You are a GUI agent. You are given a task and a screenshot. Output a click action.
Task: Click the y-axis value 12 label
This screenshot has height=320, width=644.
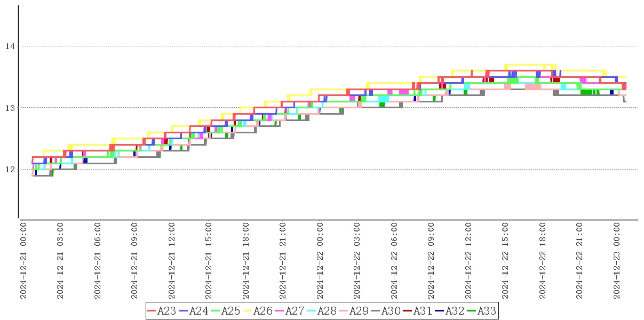coord(10,170)
